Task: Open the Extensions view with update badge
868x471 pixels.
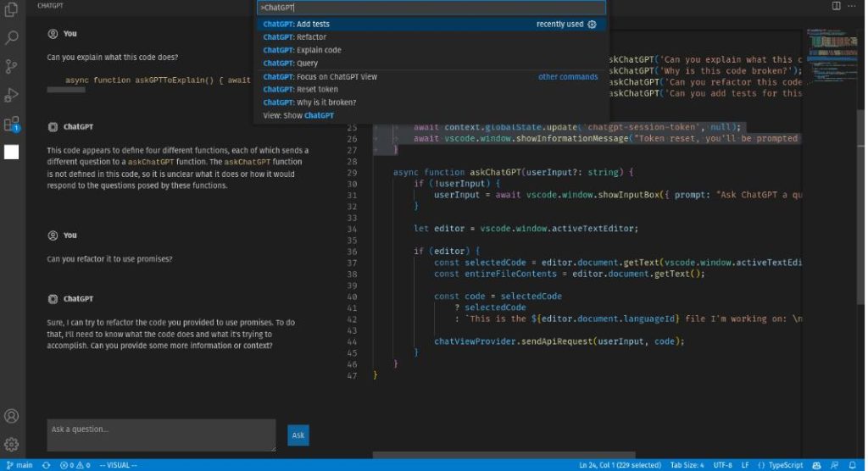Action: click(12, 124)
